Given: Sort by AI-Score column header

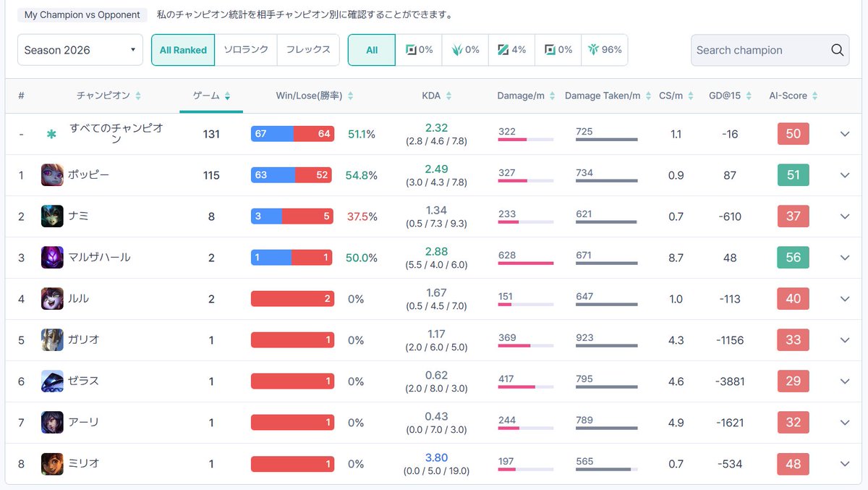Looking at the screenshot, I should click(x=793, y=96).
